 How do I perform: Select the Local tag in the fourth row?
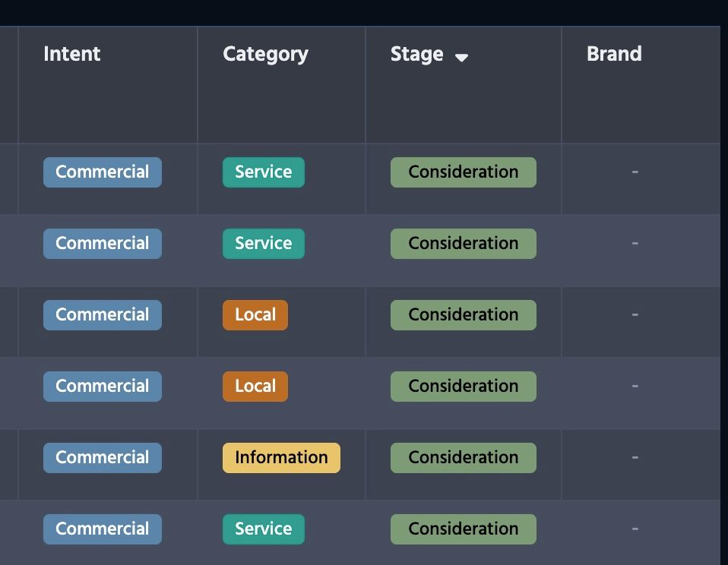[x=255, y=387]
